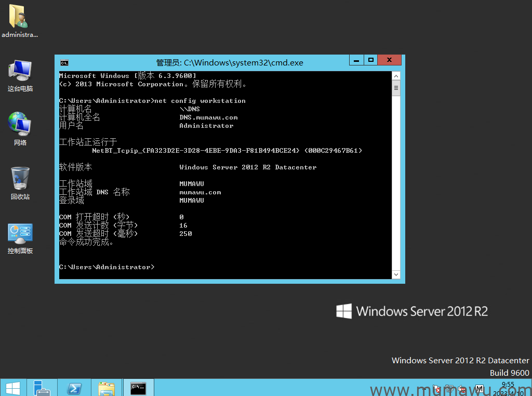Image resolution: width=532 pixels, height=396 pixels.
Task: Open Server Manager from the taskbar
Action: (42, 388)
